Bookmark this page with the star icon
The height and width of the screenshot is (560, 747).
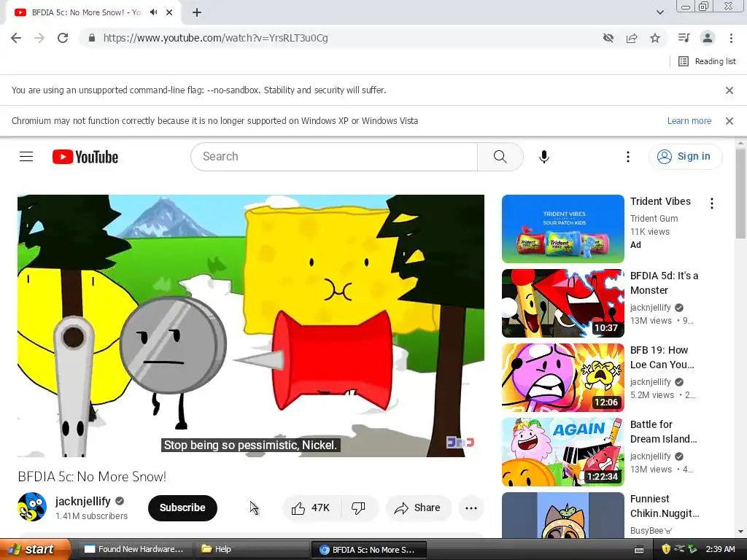click(655, 38)
